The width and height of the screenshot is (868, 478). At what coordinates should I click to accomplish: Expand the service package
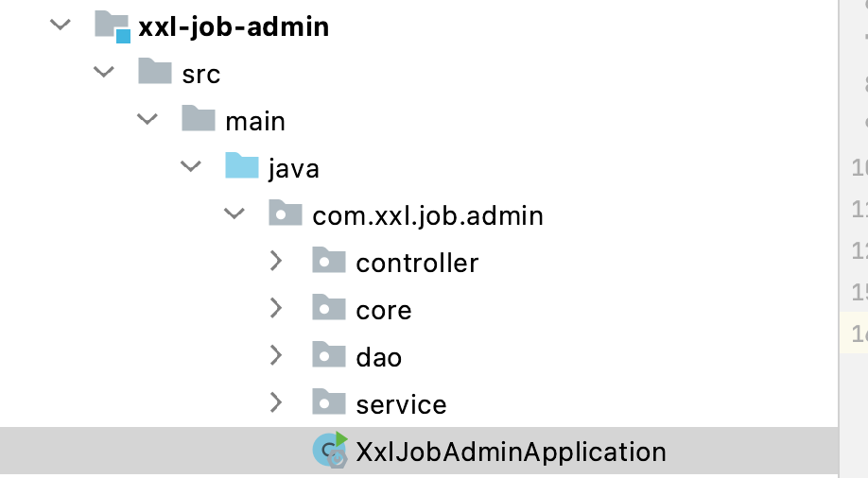[275, 403]
